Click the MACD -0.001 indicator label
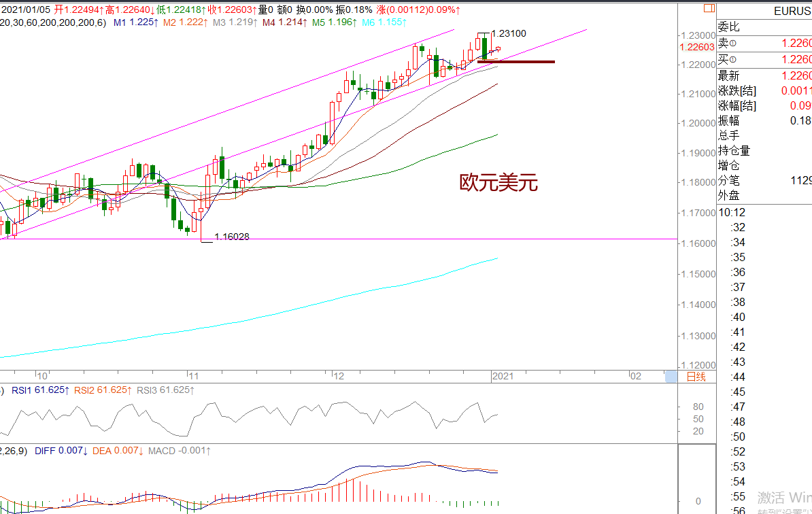Screen dimensions: 812x514 (179, 451)
